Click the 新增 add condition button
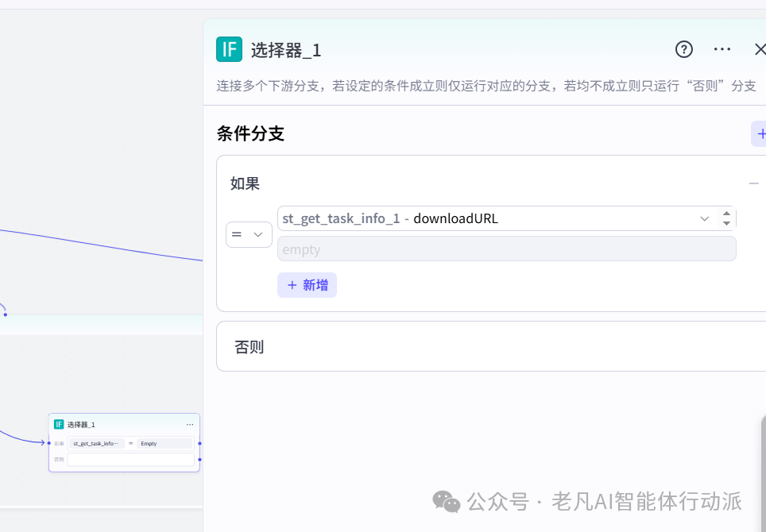766x532 pixels. 307,285
